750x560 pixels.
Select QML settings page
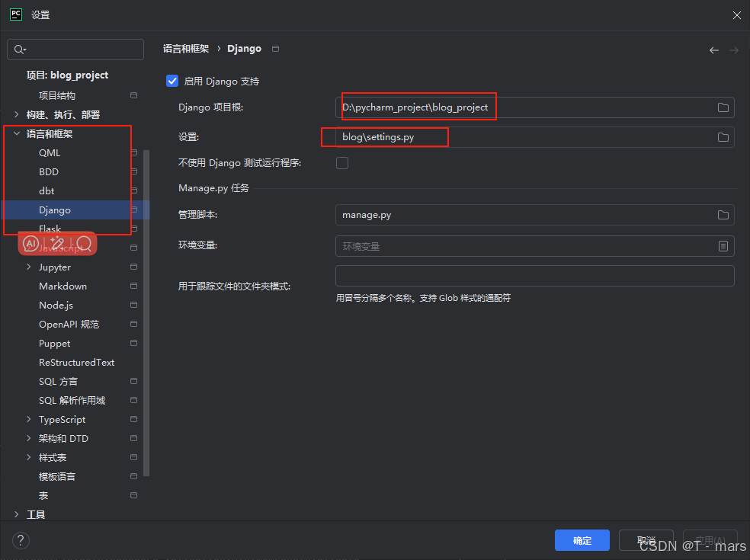click(50, 153)
